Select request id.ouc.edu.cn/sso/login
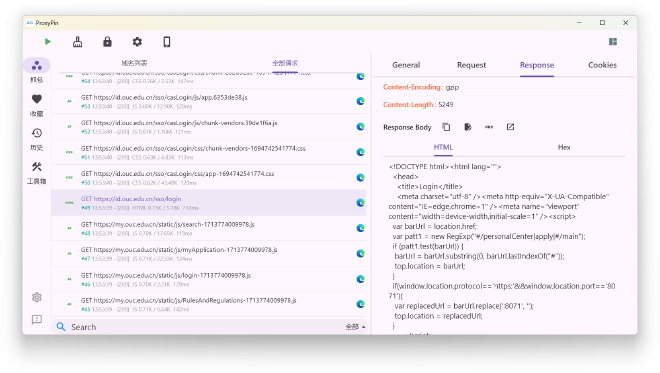Screen dimensions: 660x373 click(209, 202)
